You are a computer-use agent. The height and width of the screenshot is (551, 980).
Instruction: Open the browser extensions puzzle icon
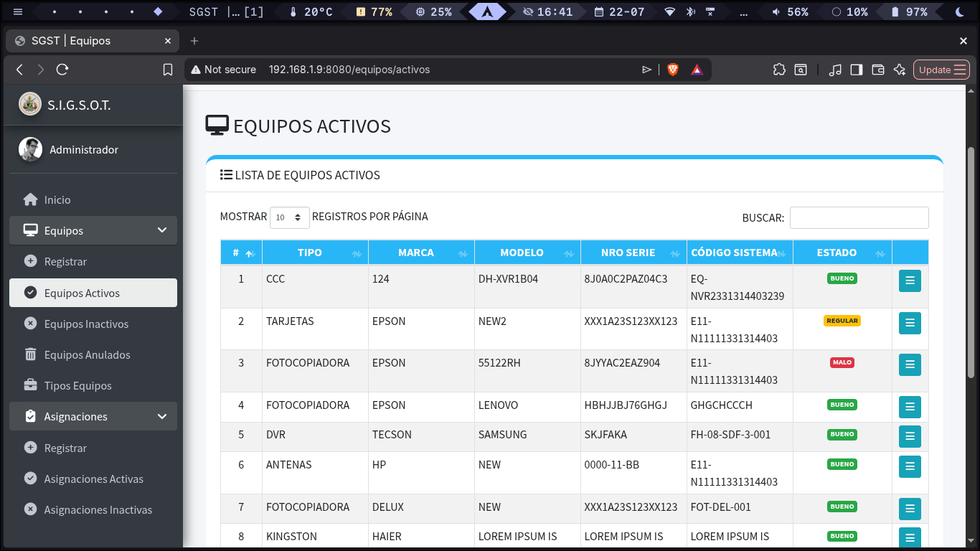click(779, 70)
